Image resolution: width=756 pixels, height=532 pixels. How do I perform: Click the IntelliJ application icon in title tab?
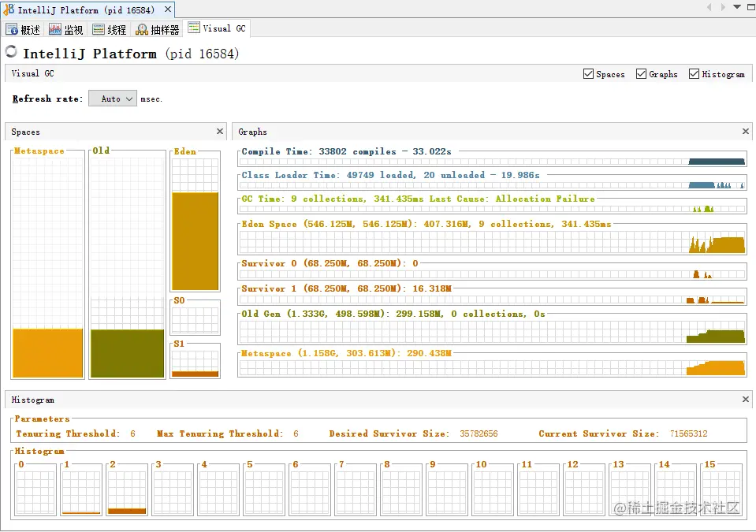(x=9, y=9)
